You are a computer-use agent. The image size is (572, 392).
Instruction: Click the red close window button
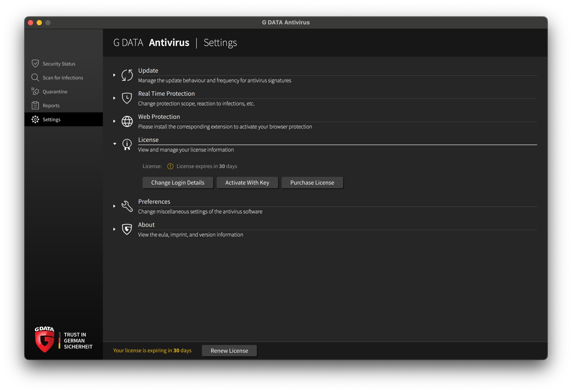pos(31,23)
